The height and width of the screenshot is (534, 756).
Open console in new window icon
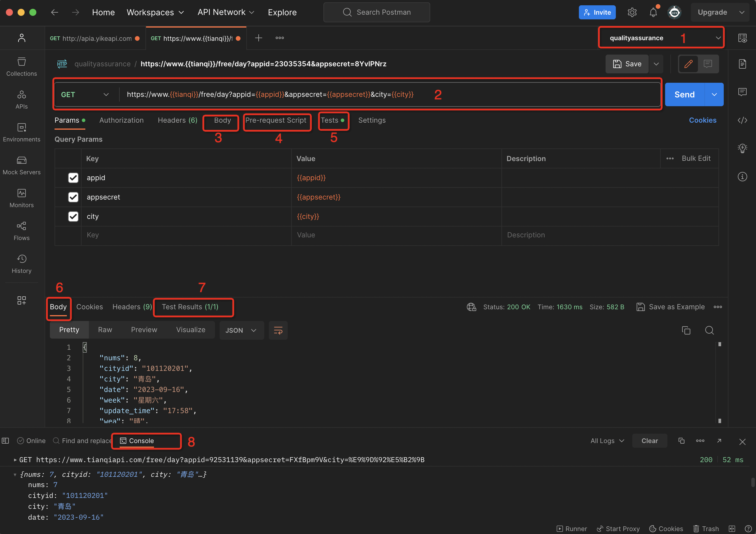[x=719, y=441]
